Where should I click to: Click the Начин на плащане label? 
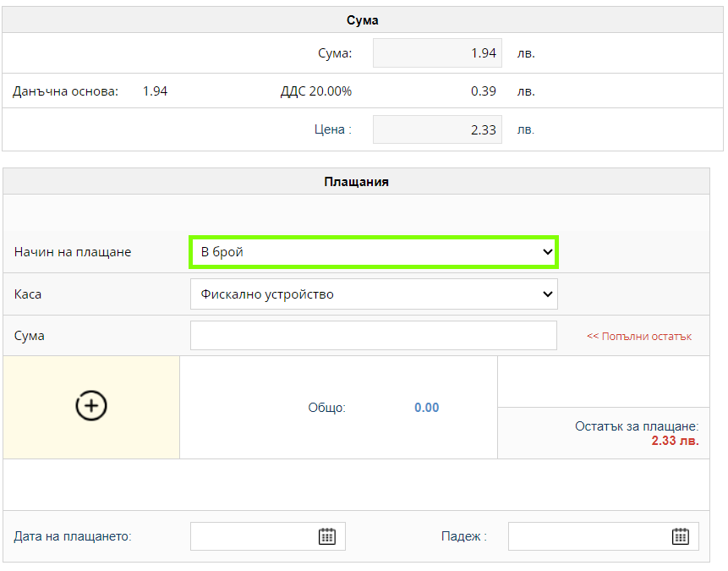(73, 252)
